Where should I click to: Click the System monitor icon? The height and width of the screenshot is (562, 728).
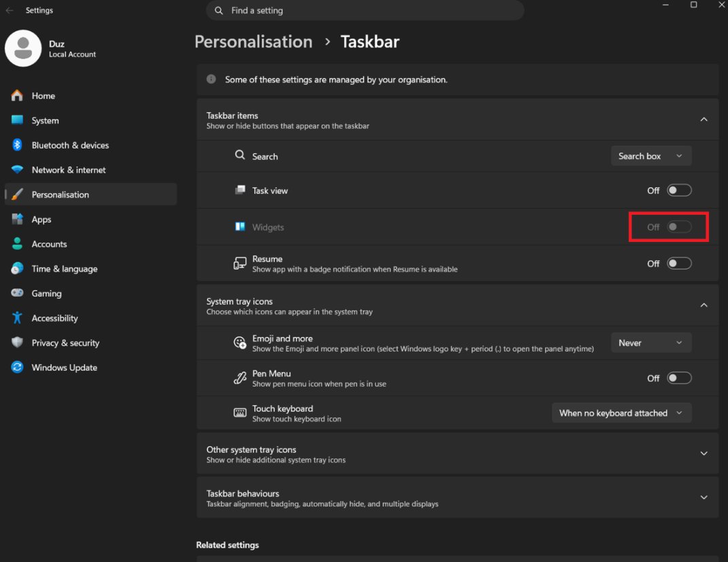pos(17,120)
